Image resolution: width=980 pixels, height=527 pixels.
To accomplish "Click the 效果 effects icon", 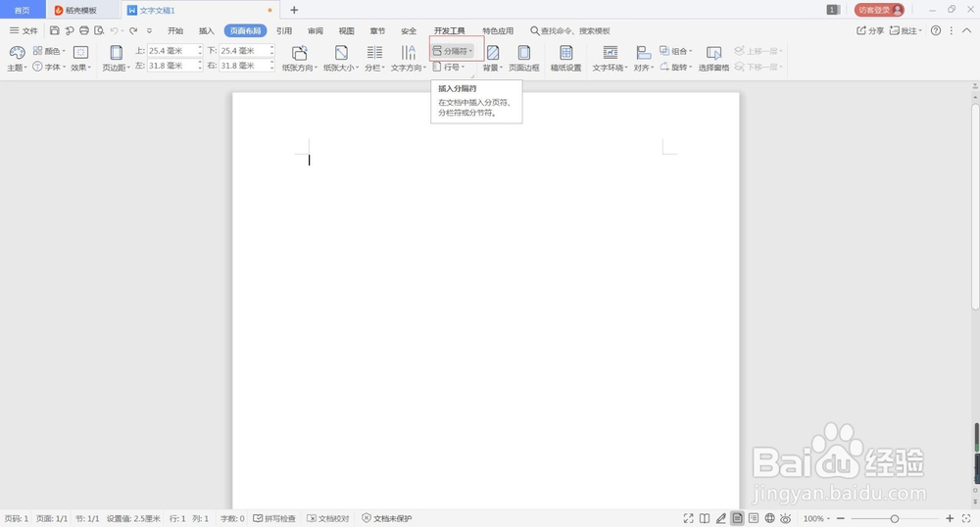I will click(80, 53).
